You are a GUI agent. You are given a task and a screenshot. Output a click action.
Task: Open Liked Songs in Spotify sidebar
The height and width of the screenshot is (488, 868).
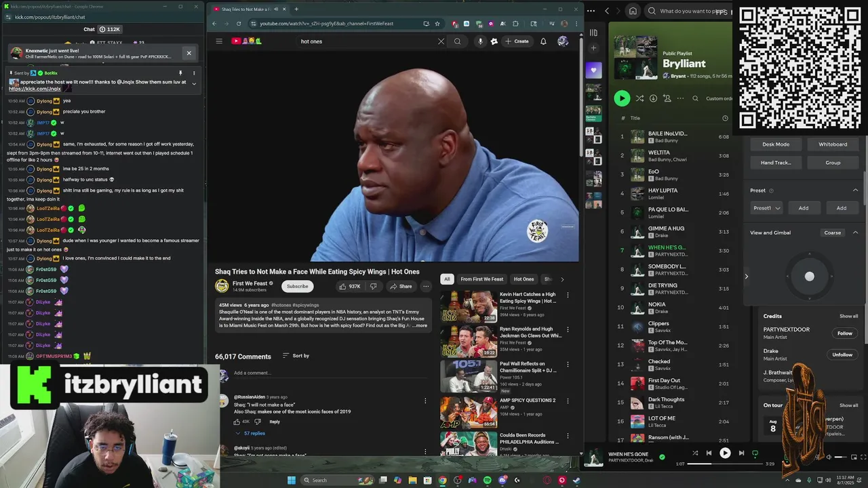click(x=593, y=70)
